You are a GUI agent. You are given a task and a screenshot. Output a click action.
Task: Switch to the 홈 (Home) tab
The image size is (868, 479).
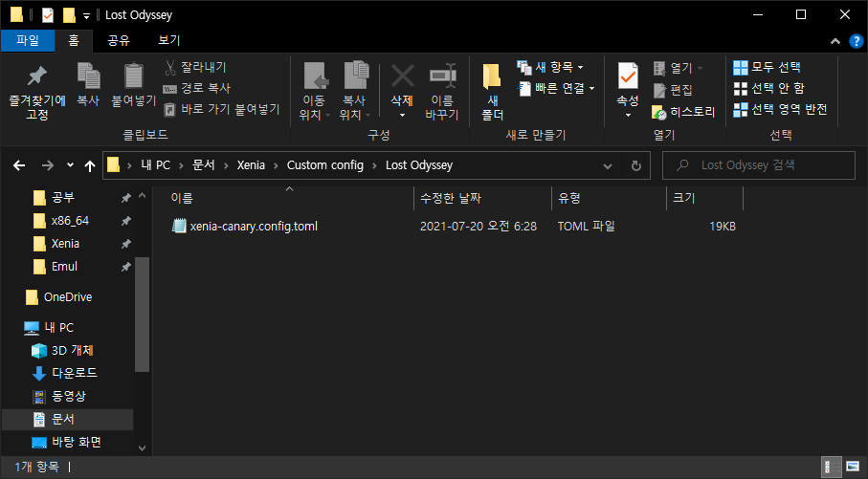74,40
